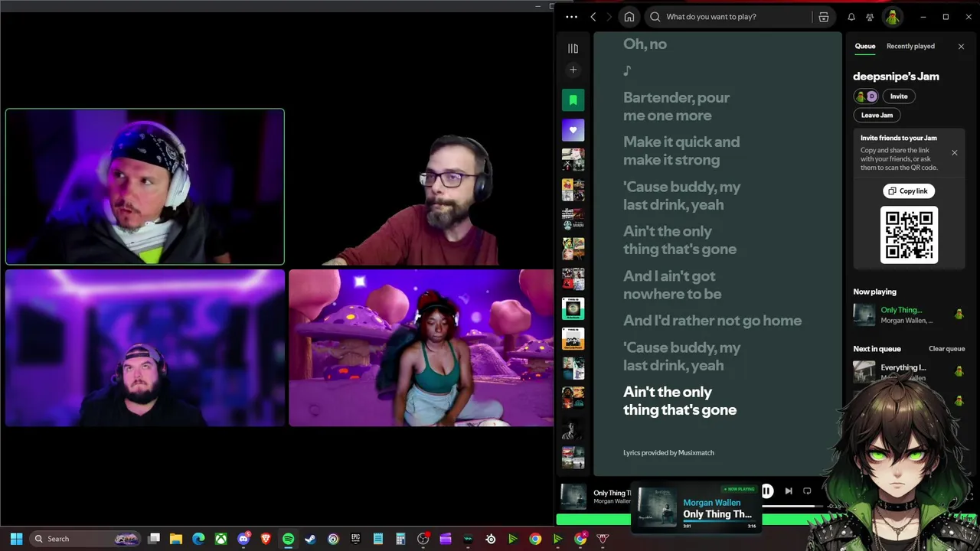Click the lyric line 'Make it quick and make it strong'
This screenshot has width=980, height=551.
tap(681, 151)
